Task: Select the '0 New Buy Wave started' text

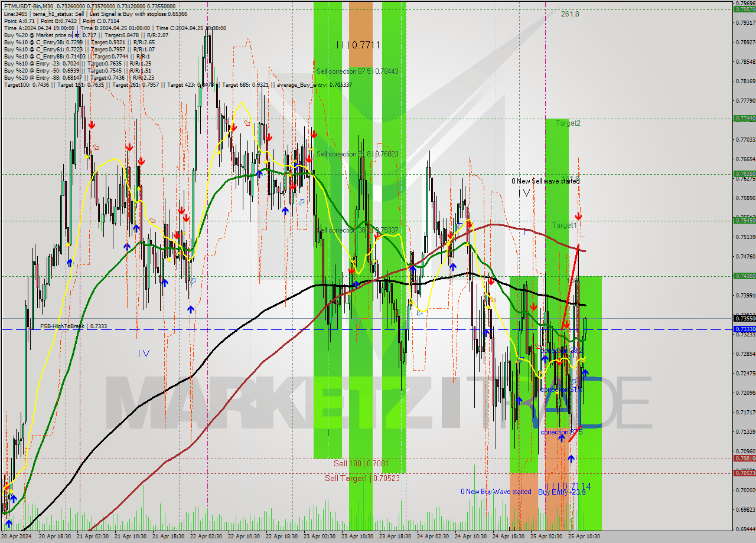Action: [496, 492]
